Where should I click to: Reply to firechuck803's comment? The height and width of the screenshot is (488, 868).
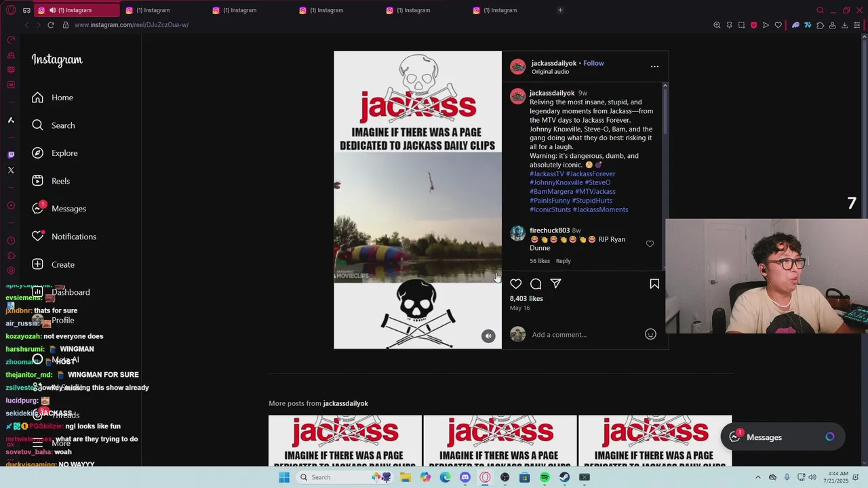[564, 261]
